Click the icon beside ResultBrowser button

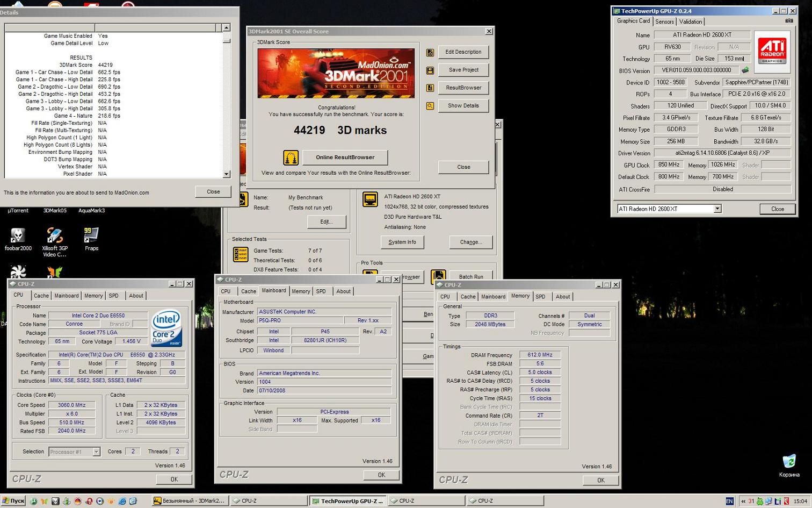[x=430, y=88]
